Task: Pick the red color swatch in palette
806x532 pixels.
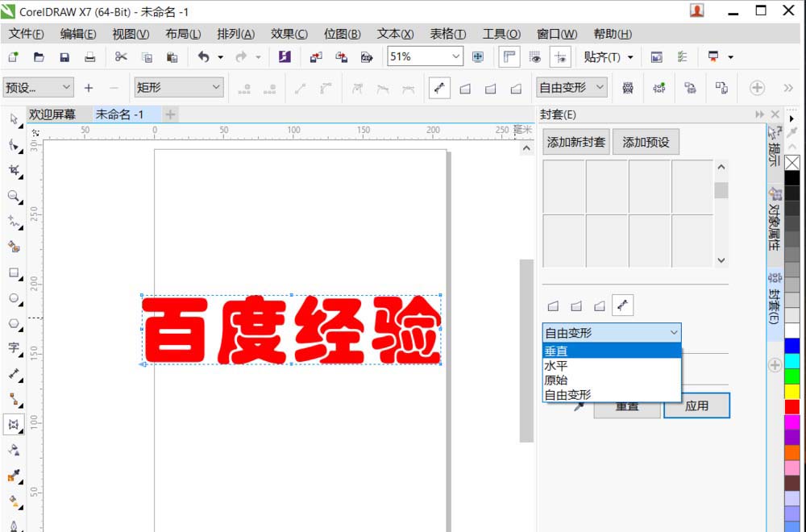Action: coord(792,406)
